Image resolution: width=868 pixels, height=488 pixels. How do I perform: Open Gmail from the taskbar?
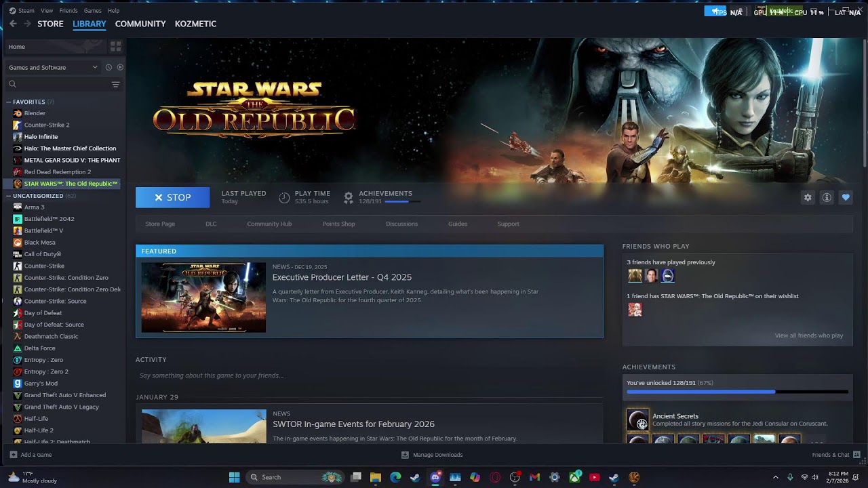(534, 477)
